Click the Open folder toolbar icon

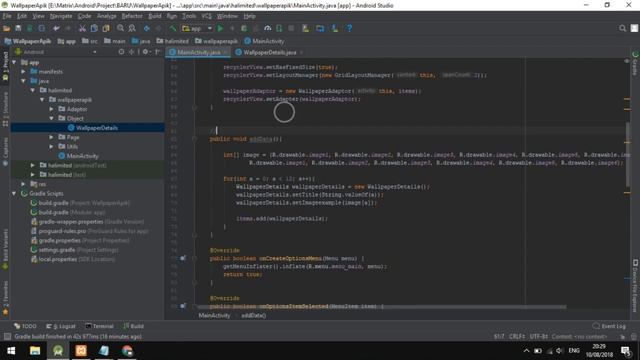click(x=7, y=29)
